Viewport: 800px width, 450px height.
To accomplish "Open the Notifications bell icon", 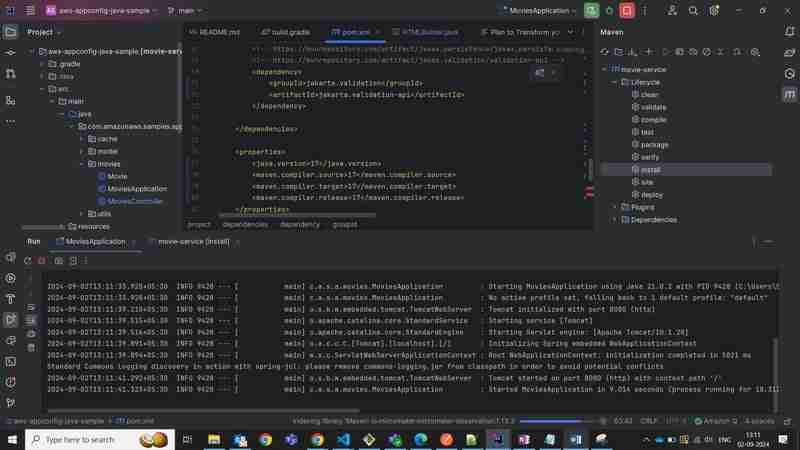I will click(789, 32).
